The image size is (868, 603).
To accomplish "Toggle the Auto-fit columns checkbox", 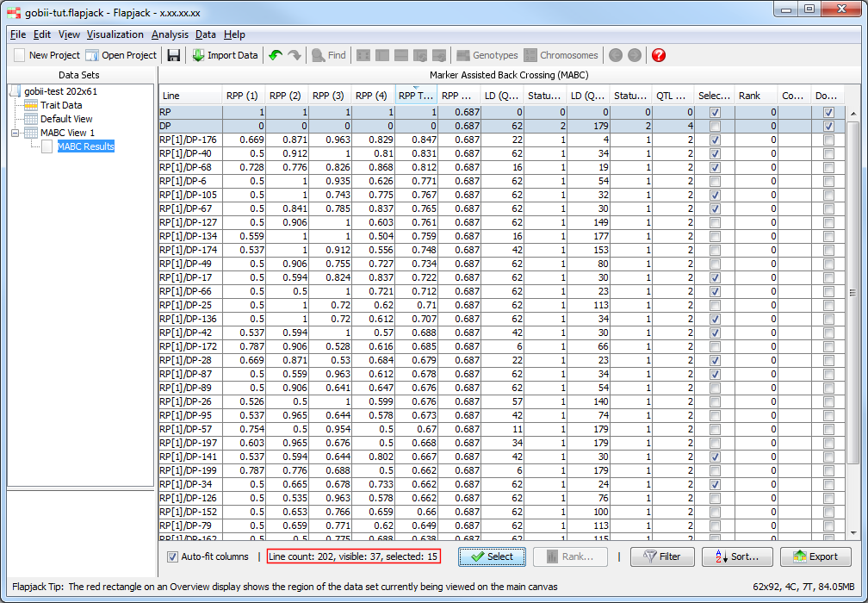I will tap(173, 557).
